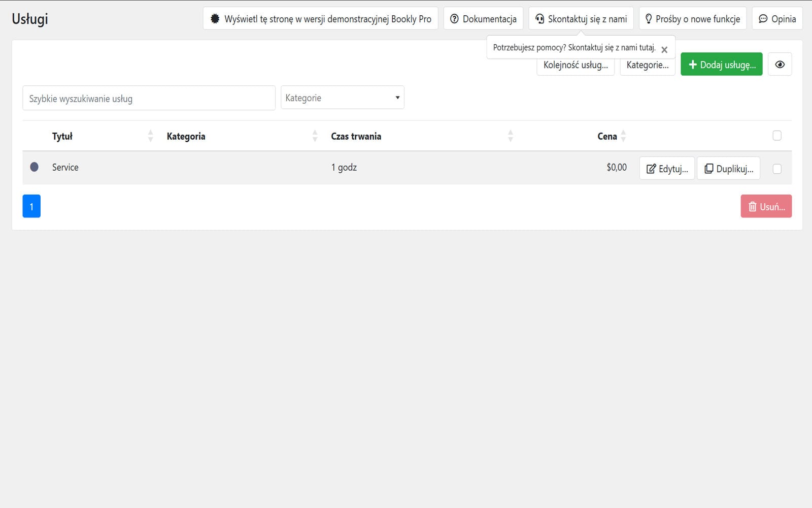Tick the select-all checkbox in table header
This screenshot has height=508, width=812.
tap(776, 136)
